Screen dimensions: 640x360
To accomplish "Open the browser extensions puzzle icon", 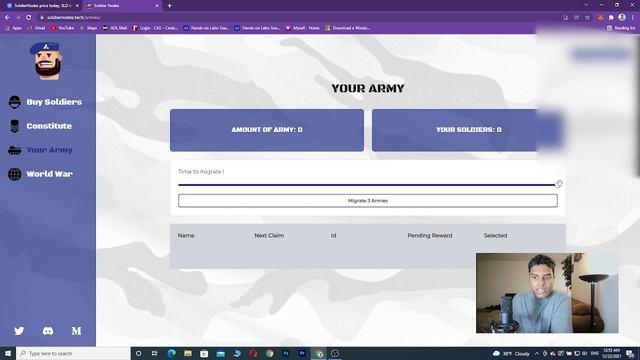I will click(611, 18).
